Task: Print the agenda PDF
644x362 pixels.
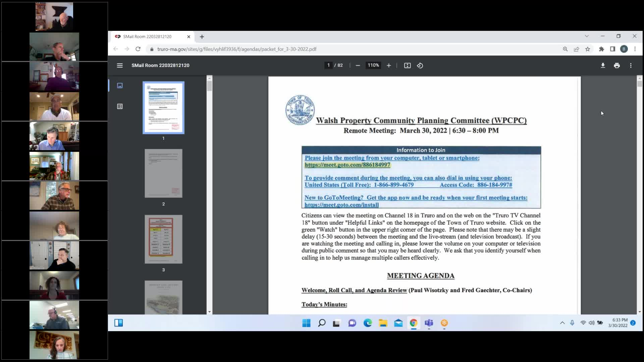Action: [617, 65]
